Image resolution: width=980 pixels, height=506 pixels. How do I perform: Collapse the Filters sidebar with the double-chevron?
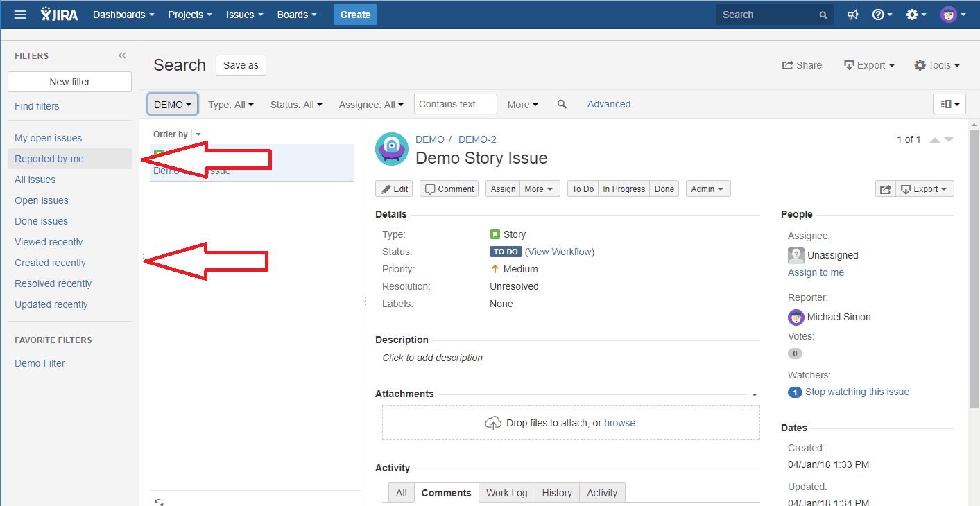point(122,55)
